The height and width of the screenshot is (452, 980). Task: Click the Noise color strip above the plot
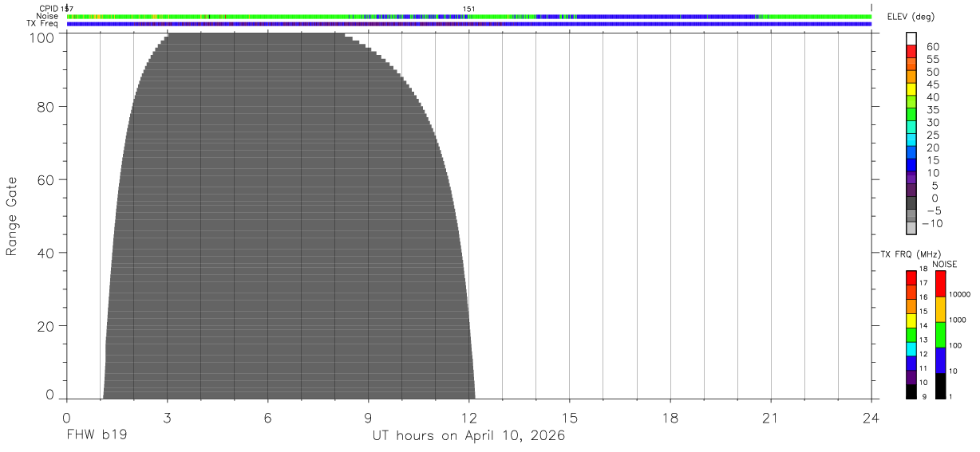(469, 16)
